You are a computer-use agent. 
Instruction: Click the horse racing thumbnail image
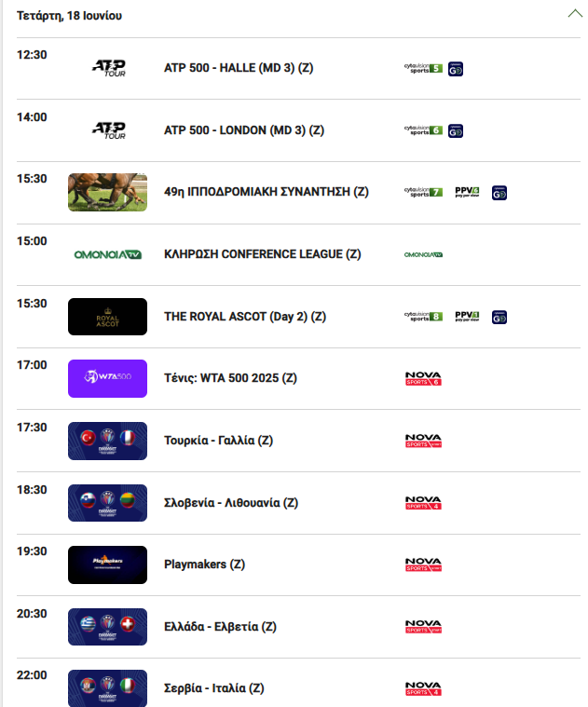pos(107,192)
